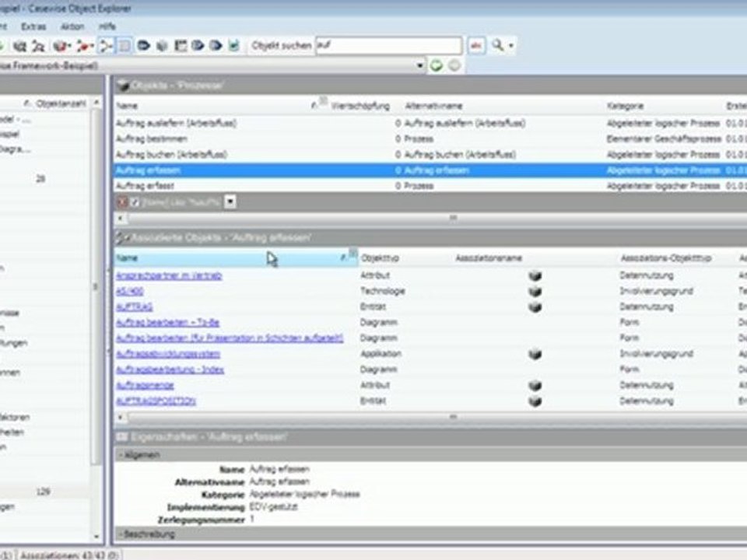Open the dropdown arrow beside the magnifier

click(x=511, y=46)
